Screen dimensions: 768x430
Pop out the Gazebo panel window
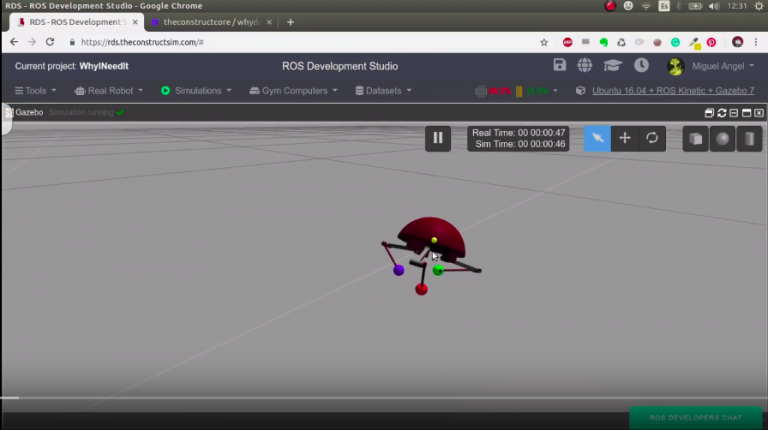[x=709, y=113]
